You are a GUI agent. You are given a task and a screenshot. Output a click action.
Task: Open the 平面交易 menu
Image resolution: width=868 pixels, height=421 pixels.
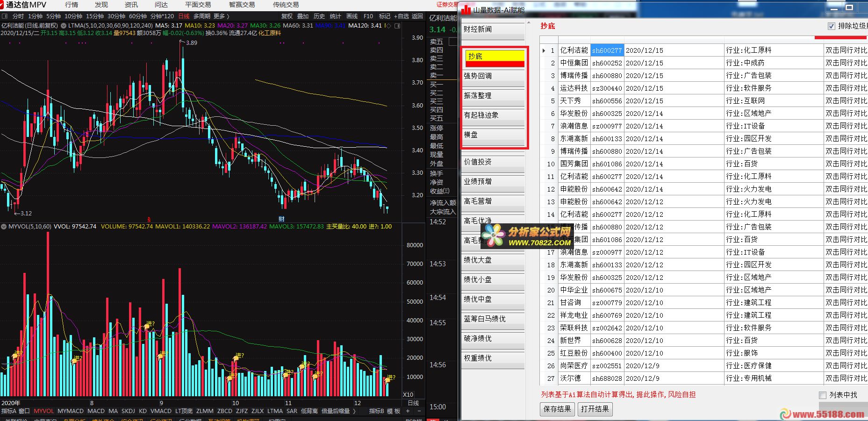(198, 5)
